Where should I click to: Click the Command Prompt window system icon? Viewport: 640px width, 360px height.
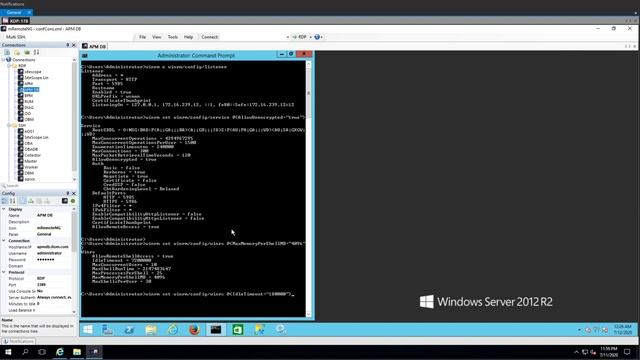click(85, 56)
